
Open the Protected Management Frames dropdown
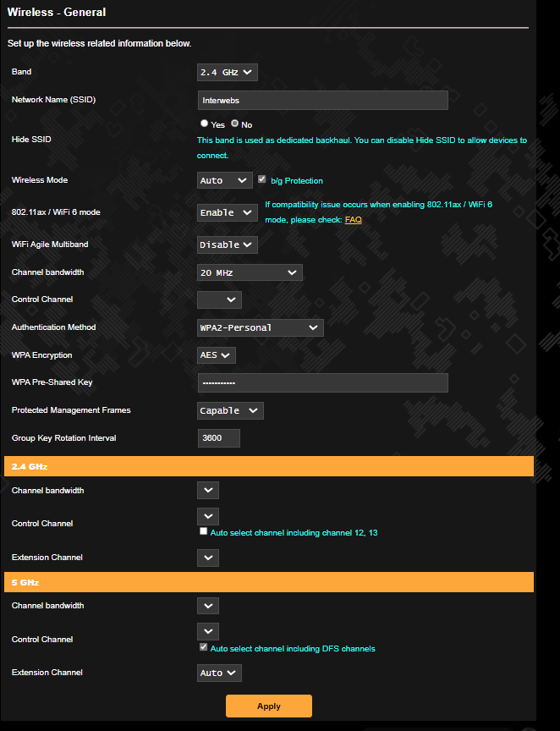[230, 410]
